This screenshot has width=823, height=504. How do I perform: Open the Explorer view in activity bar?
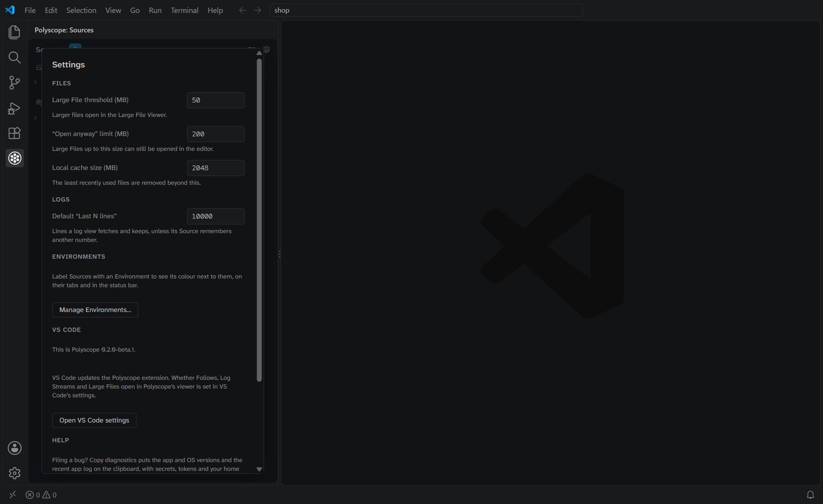14,32
